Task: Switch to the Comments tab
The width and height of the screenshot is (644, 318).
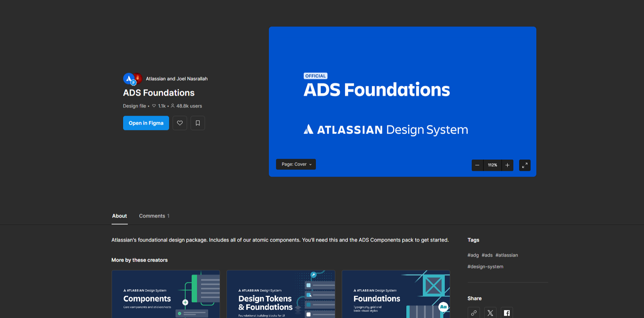Action: [154, 216]
